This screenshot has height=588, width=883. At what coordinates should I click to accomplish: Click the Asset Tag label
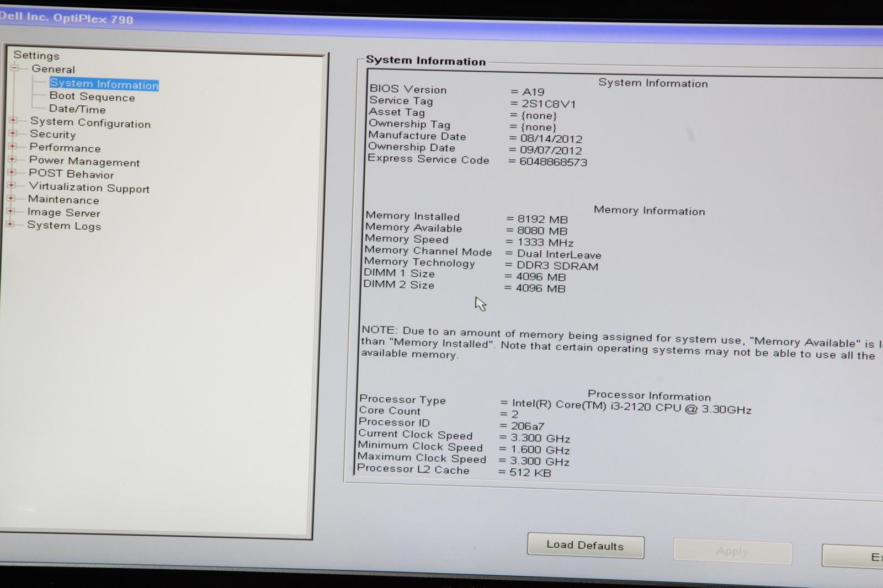(396, 112)
